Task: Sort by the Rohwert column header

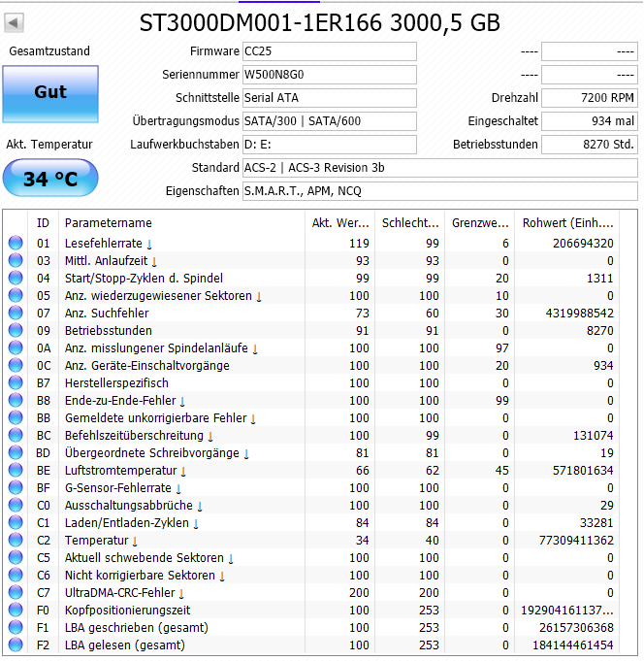Action: pyautogui.click(x=567, y=223)
